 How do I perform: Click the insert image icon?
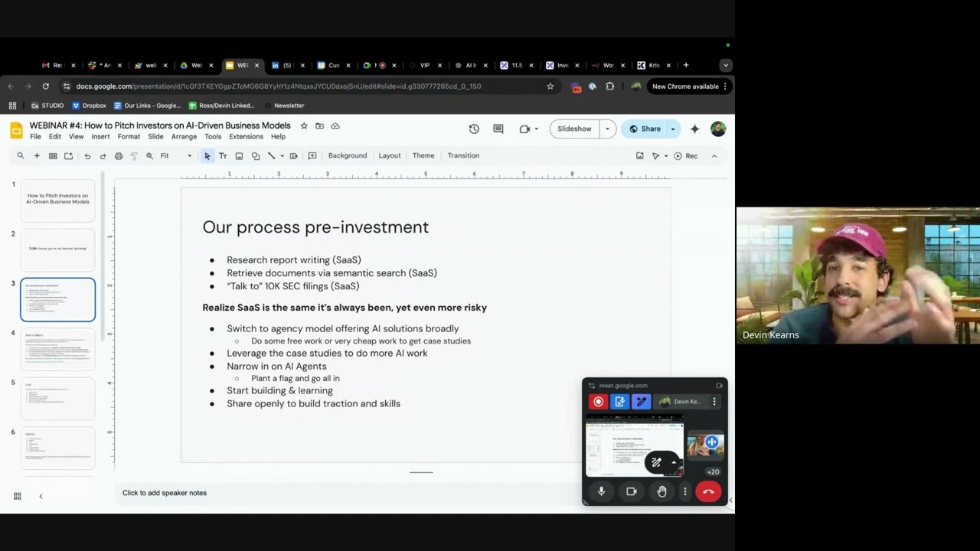point(239,156)
